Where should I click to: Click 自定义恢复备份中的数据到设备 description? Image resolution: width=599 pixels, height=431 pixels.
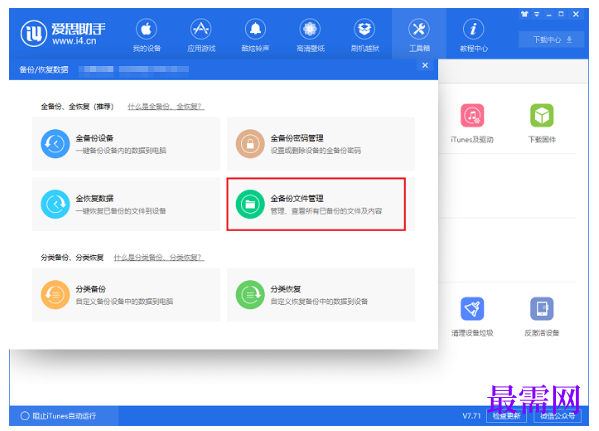coord(319,301)
